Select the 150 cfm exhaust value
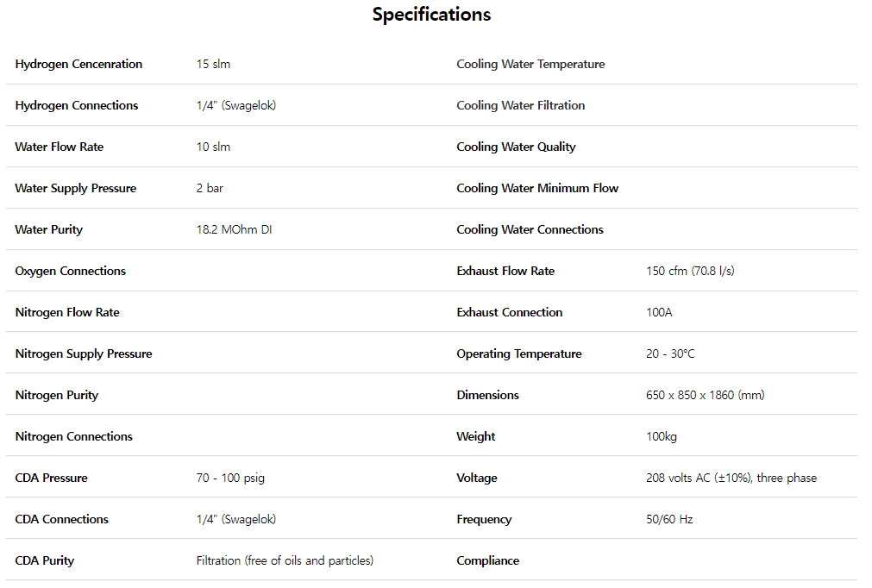The height and width of the screenshot is (588, 872). click(690, 271)
